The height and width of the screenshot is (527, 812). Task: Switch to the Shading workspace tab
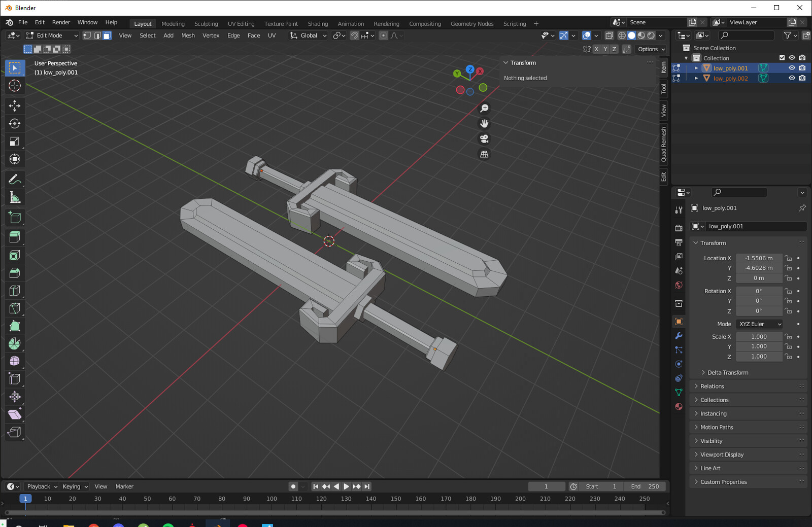click(x=318, y=23)
